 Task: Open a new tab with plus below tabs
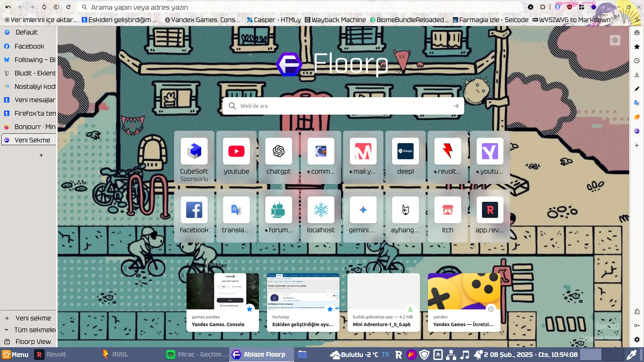pyautogui.click(x=41, y=155)
